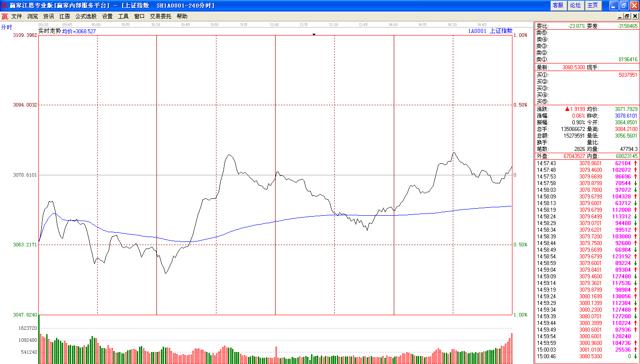The width and height of the screenshot is (640, 364).
Task: Click the 3063.2171 price axis label
Action: coord(25,245)
